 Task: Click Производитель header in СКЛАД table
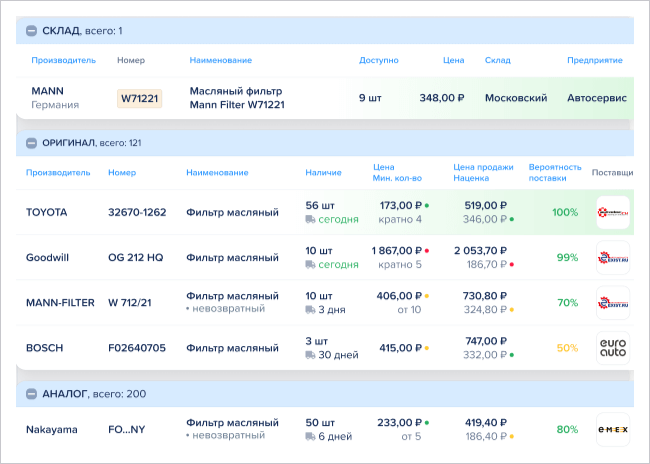(64, 60)
